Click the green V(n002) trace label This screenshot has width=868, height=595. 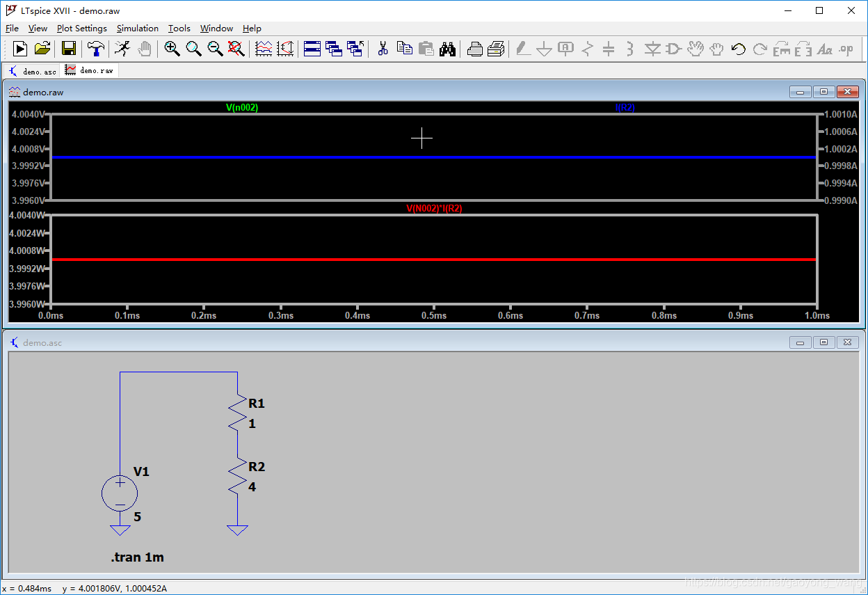coord(242,108)
